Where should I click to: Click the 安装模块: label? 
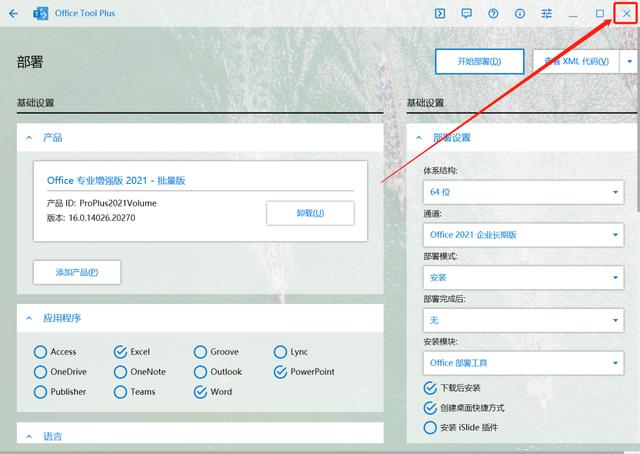tap(440, 342)
